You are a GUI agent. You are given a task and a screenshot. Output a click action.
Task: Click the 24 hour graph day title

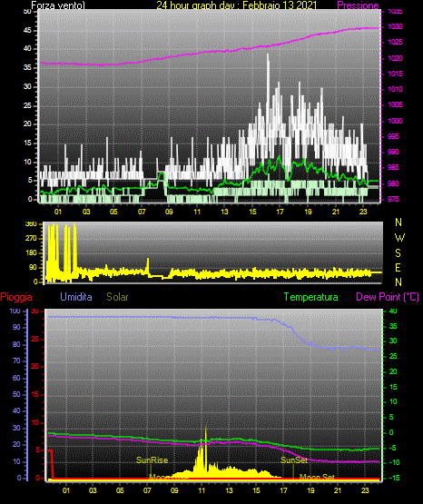(236, 5)
